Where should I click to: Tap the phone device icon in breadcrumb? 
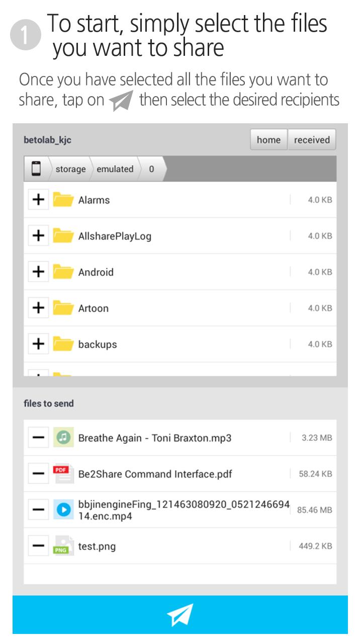[36, 169]
